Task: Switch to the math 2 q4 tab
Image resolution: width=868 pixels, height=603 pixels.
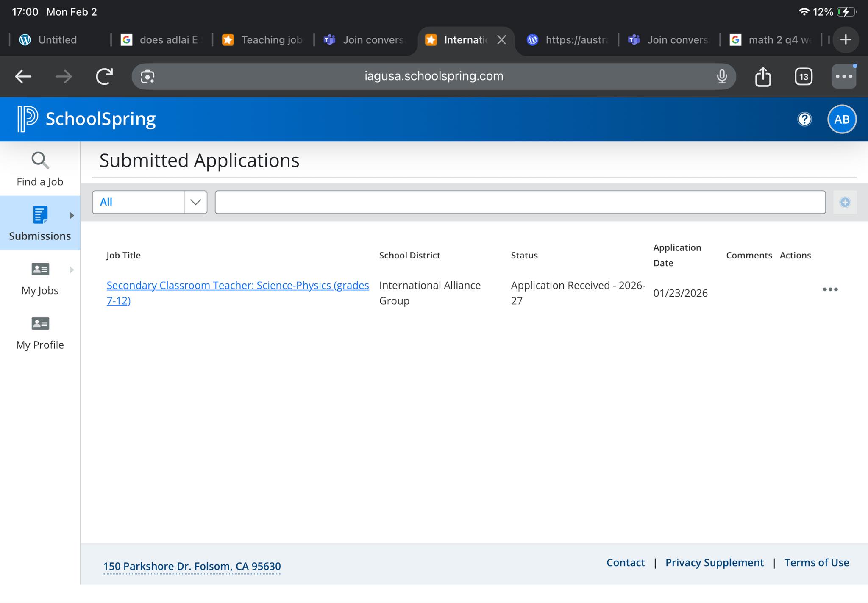Action: click(x=771, y=40)
